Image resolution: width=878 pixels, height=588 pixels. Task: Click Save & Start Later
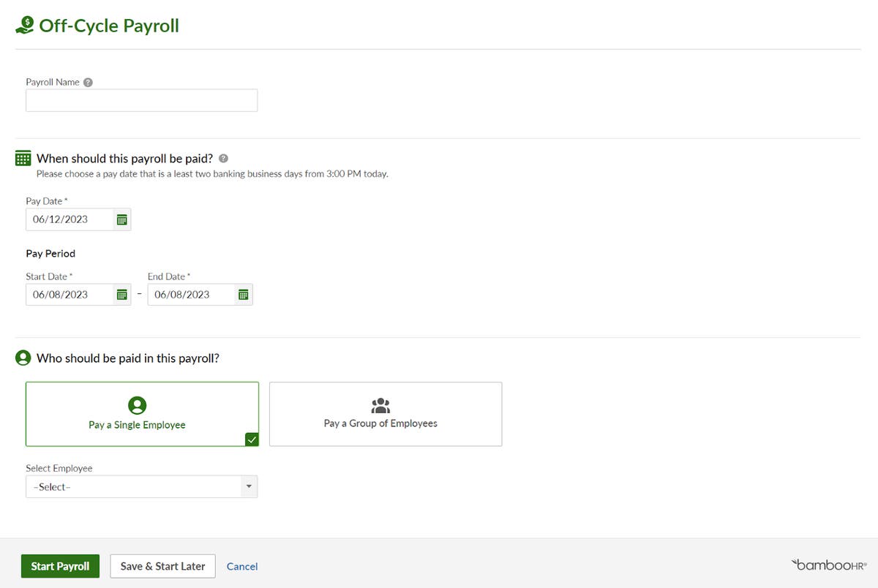click(x=162, y=565)
